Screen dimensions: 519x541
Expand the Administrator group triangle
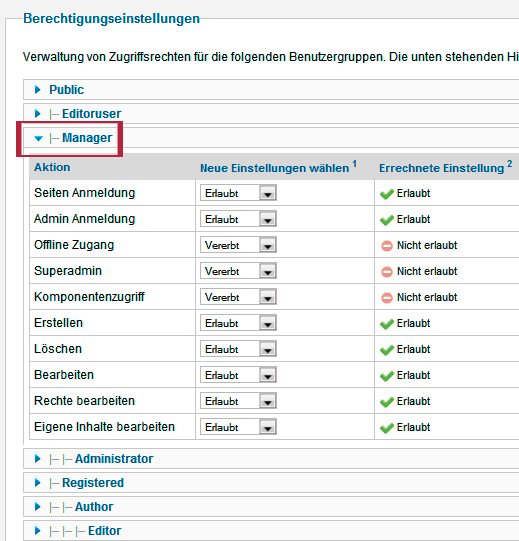click(38, 459)
